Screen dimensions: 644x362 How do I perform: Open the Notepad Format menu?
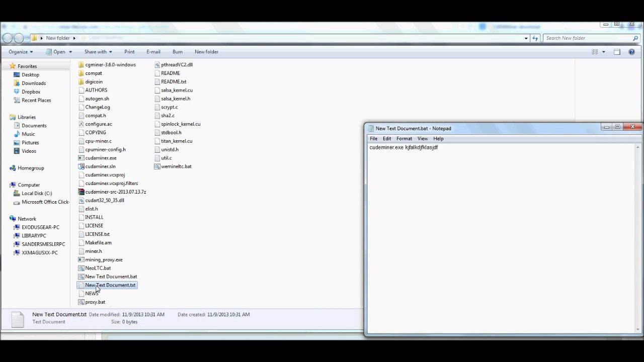(404, 139)
